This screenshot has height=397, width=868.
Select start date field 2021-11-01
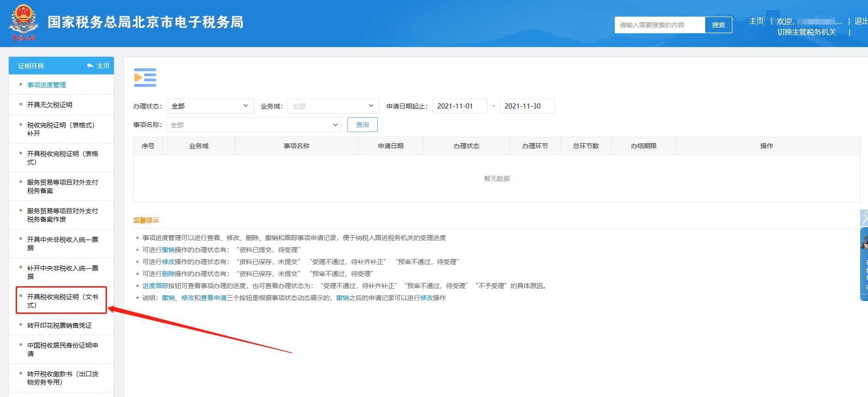459,106
